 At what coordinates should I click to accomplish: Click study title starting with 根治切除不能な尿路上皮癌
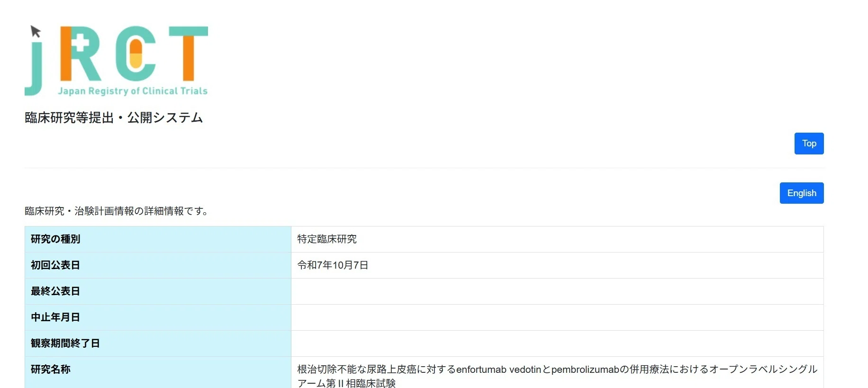557,376
